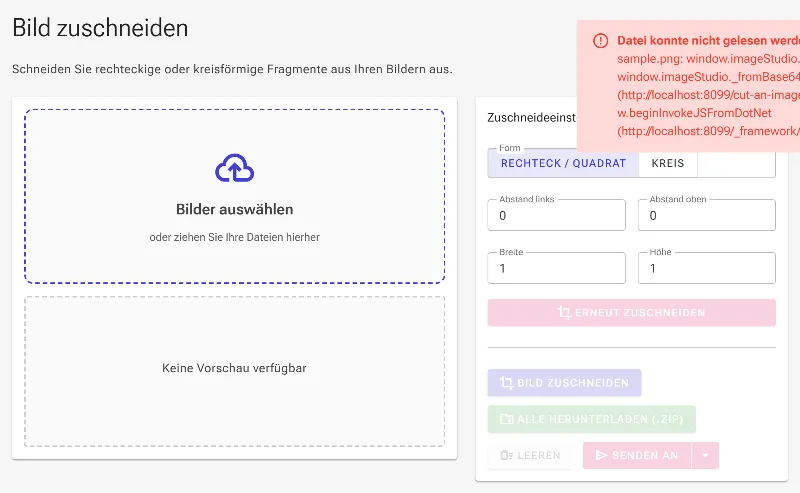
Task: Click send arrow icon on Senden an
Action: pyautogui.click(x=602, y=455)
